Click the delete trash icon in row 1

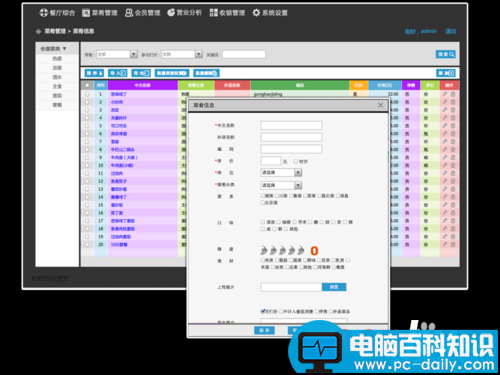(453, 94)
